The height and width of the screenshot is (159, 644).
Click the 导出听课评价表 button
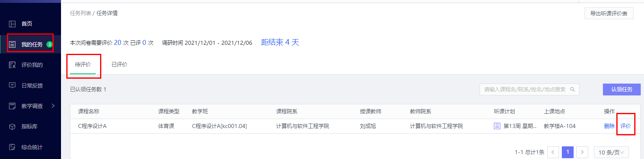pyautogui.click(x=609, y=13)
